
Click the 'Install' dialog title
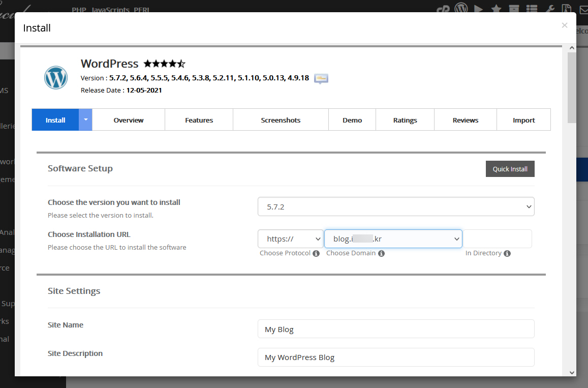(x=37, y=28)
